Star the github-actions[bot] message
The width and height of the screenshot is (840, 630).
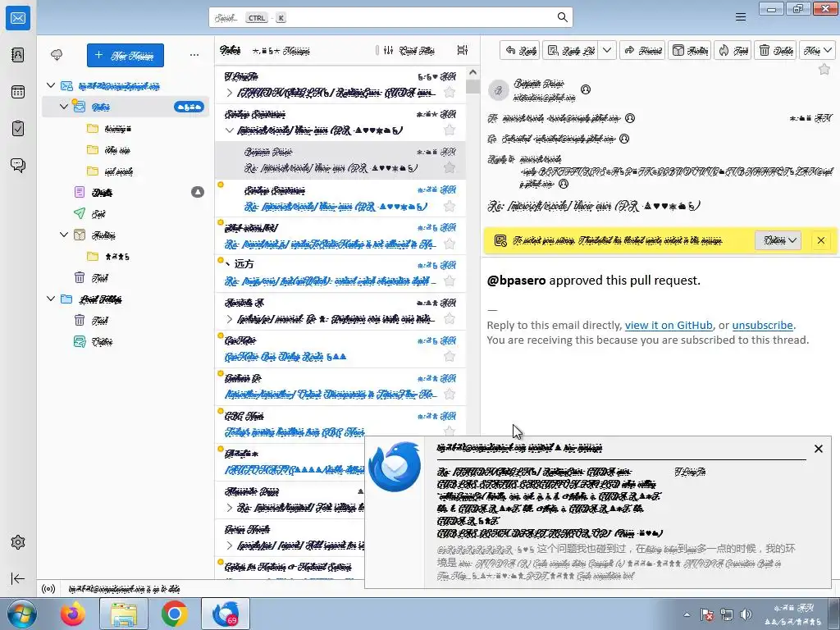[450, 243]
